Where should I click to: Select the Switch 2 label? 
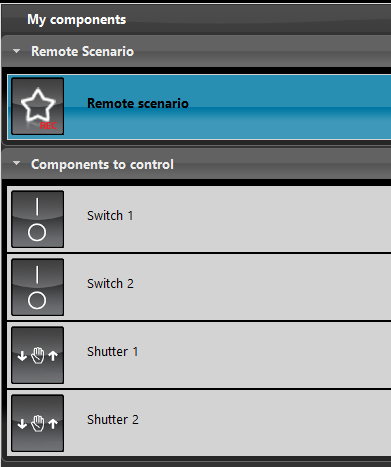click(x=110, y=284)
